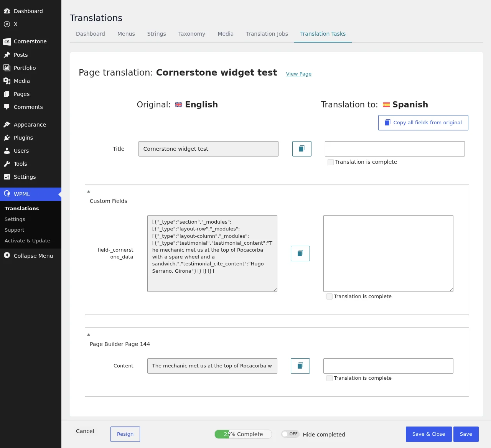Click the Save button
Viewport: 491px width, 448px height.
tap(466, 434)
